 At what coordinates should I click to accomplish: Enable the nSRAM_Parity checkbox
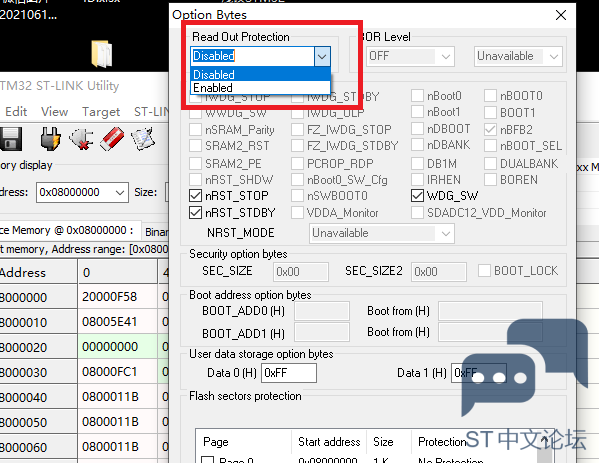tap(196, 130)
